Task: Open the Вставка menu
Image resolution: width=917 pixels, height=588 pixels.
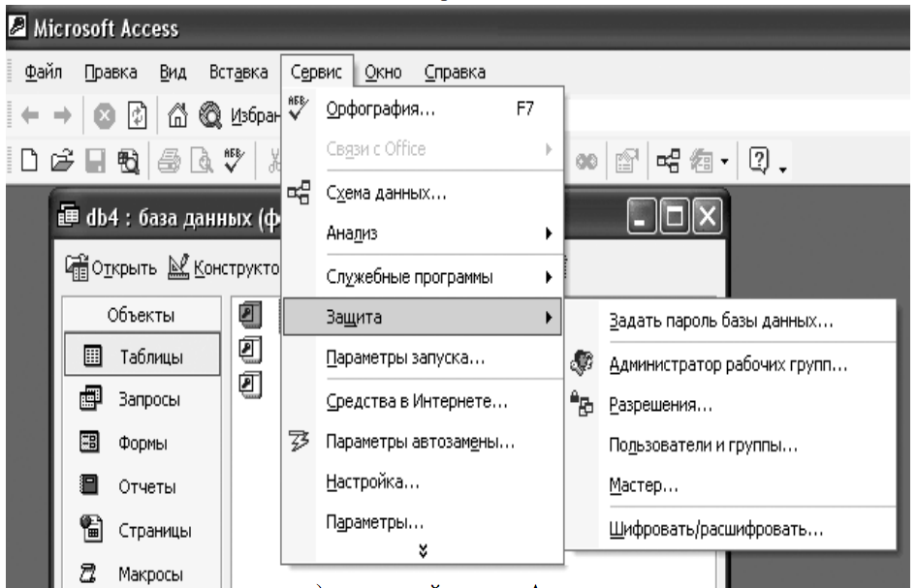Action: click(238, 72)
